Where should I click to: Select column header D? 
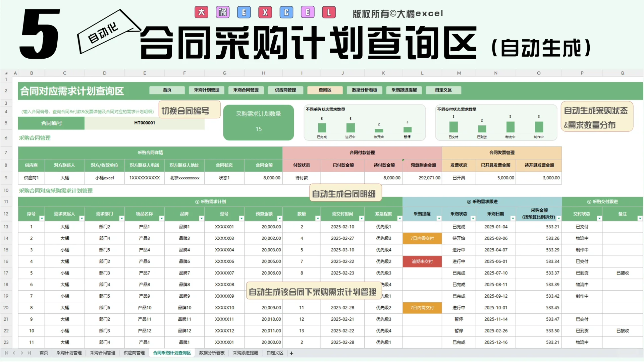pos(105,73)
